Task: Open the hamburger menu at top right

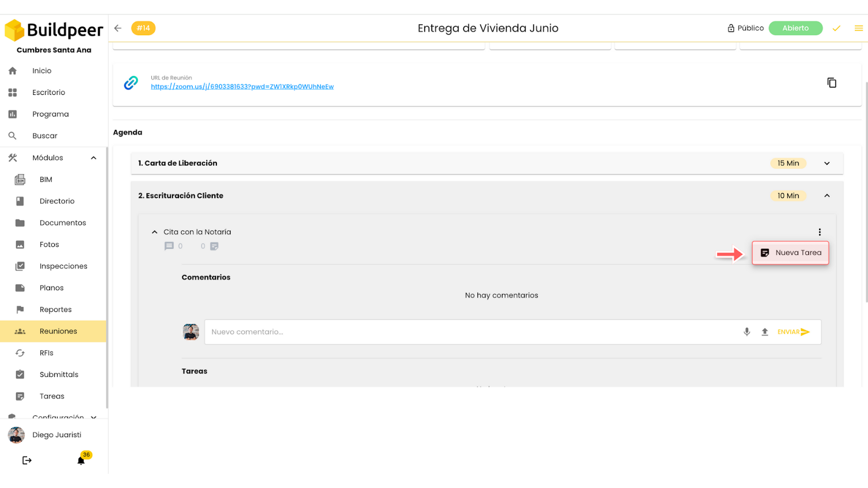Action: [859, 28]
